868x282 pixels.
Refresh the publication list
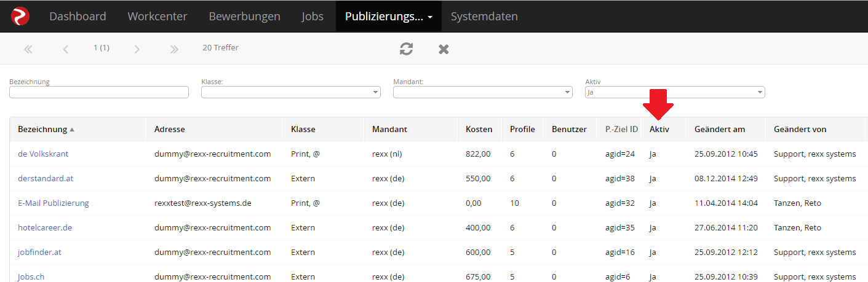pyautogui.click(x=406, y=49)
